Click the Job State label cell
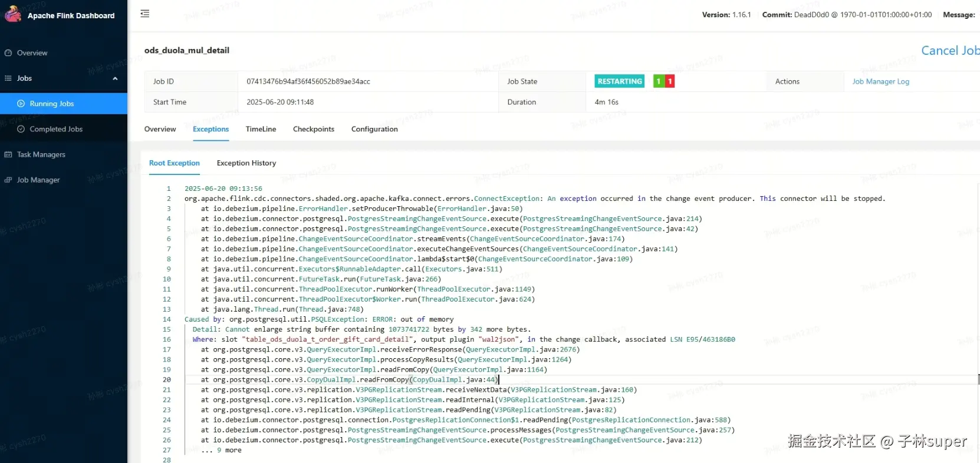980x463 pixels. (x=542, y=81)
